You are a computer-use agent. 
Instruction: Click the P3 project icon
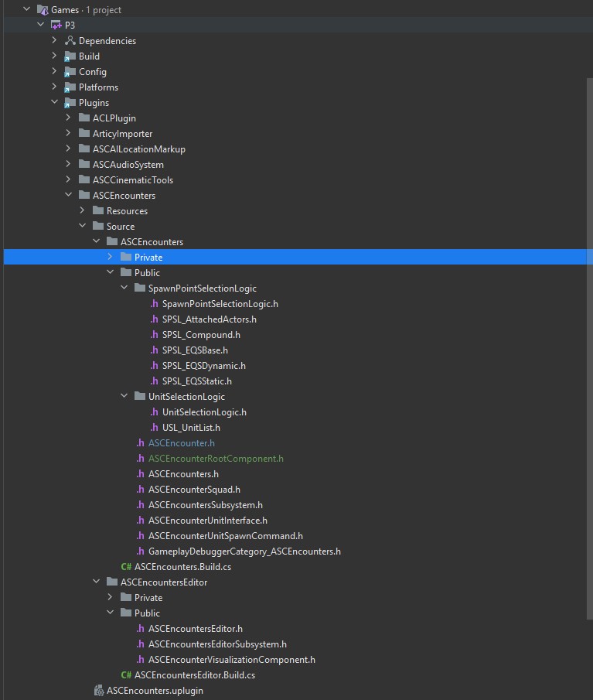[56, 25]
